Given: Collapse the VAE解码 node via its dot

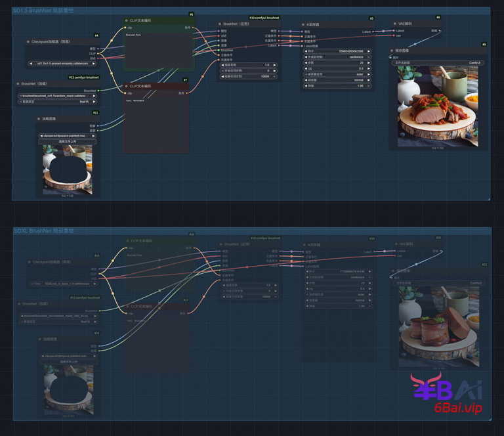Looking at the screenshot, I should (x=394, y=24).
